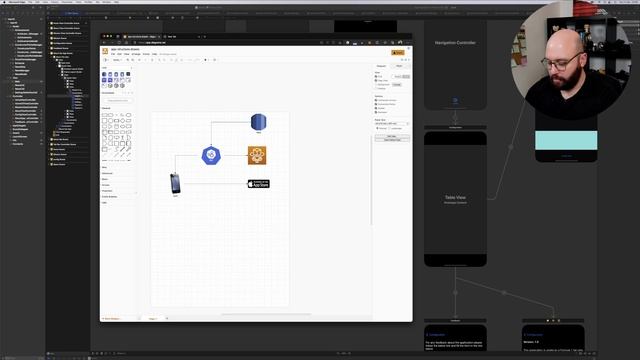The height and width of the screenshot is (360, 640).
Task: Select the blue Kubernetes heptagon shape
Action: [211, 155]
